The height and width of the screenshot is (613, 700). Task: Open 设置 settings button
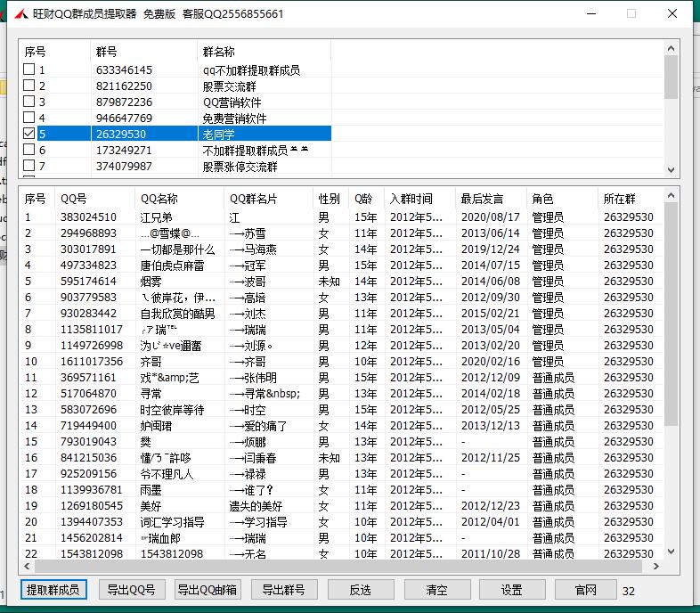512,590
